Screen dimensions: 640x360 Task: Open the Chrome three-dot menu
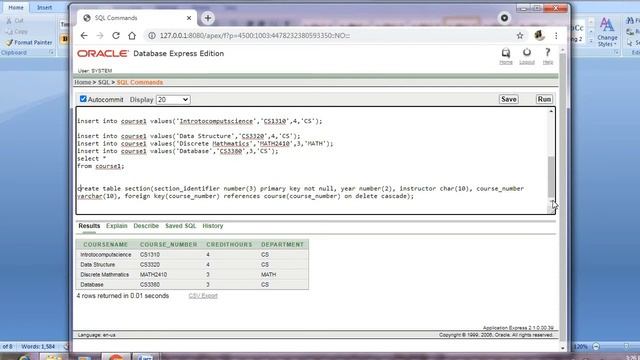[x=556, y=36]
